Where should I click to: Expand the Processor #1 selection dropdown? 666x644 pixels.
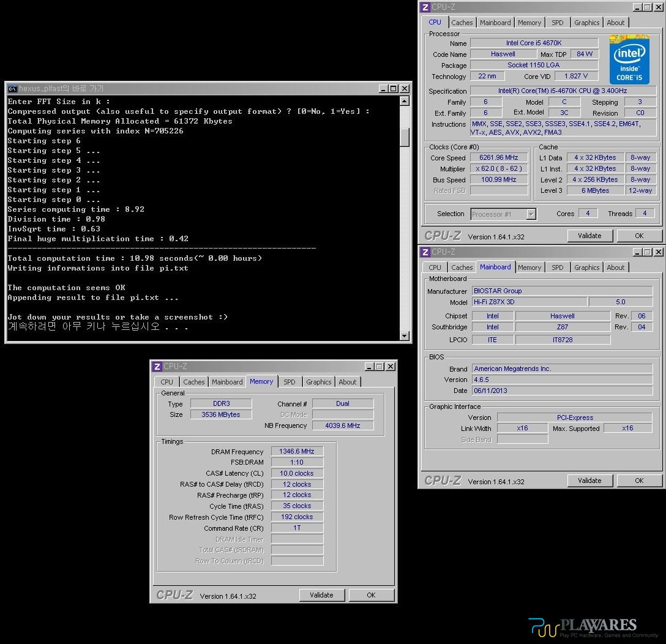pos(531,214)
